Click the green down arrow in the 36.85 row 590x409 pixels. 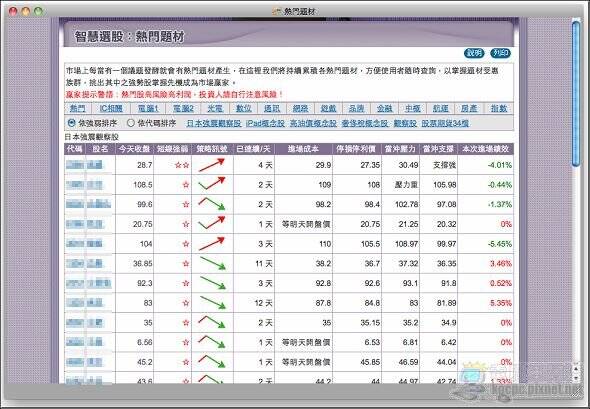(212, 263)
